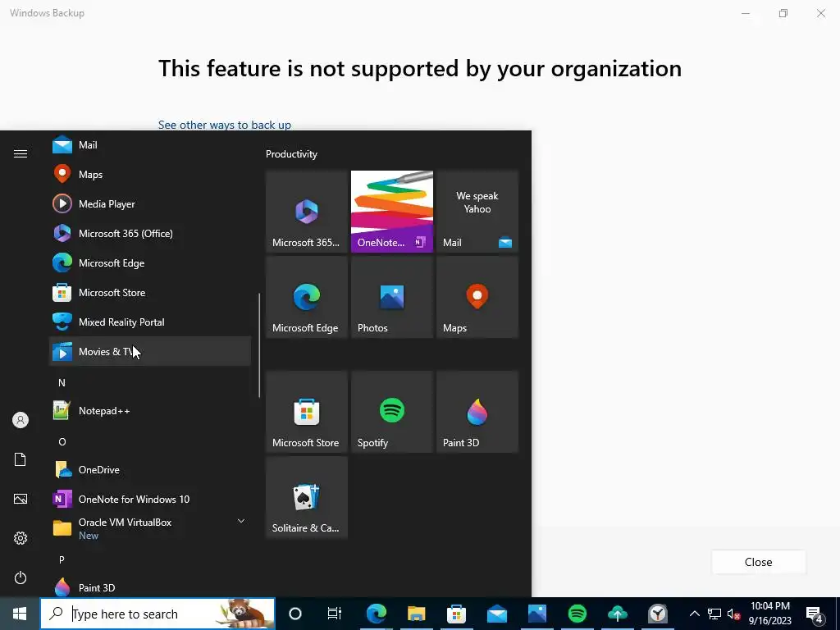Open Photos from the taskbar
This screenshot has width=840, height=630.
coord(536,614)
